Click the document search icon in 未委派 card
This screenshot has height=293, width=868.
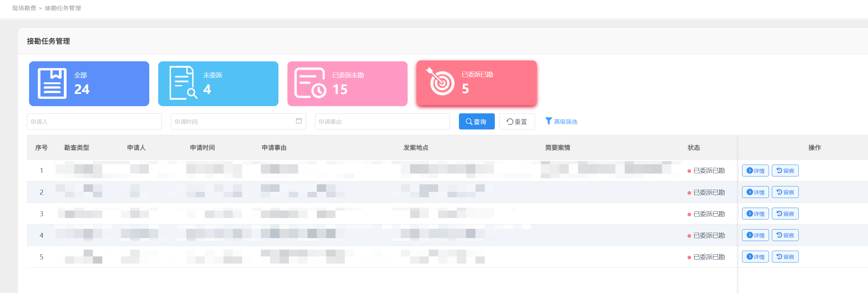(x=183, y=83)
